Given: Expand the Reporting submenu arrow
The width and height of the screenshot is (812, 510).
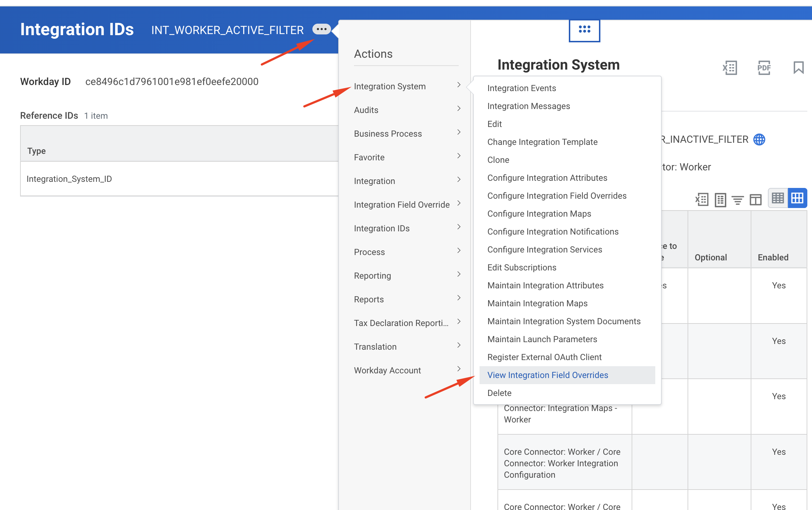Looking at the screenshot, I should [x=459, y=275].
